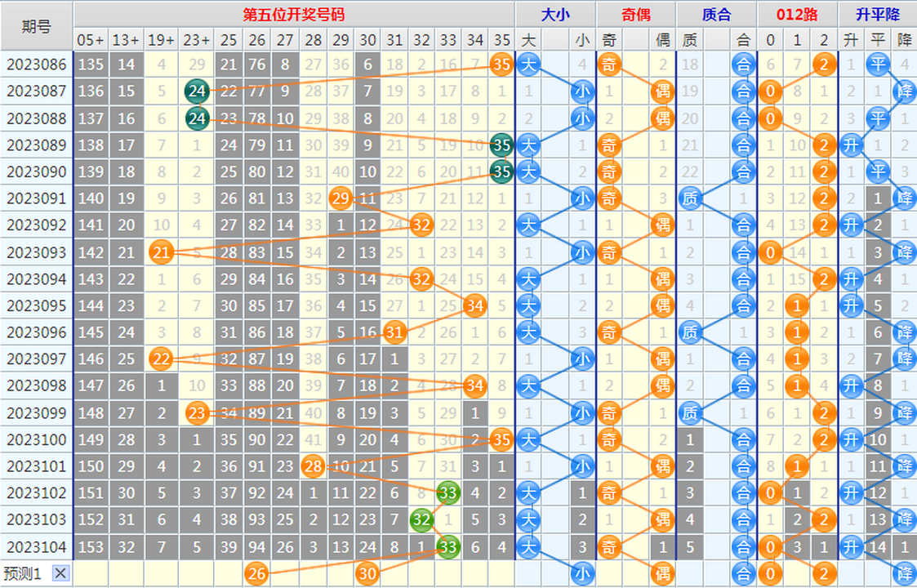Select the 大小 header section
917x588 pixels.
coord(555,15)
